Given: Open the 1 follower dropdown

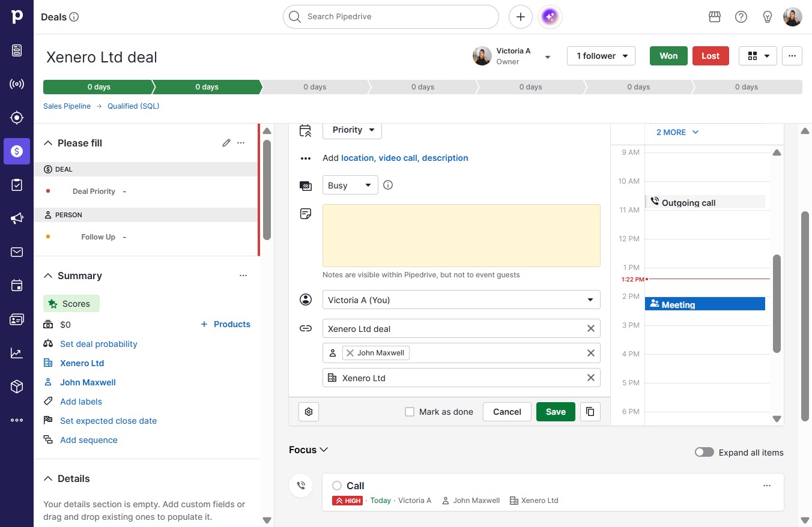Looking at the screenshot, I should point(601,56).
